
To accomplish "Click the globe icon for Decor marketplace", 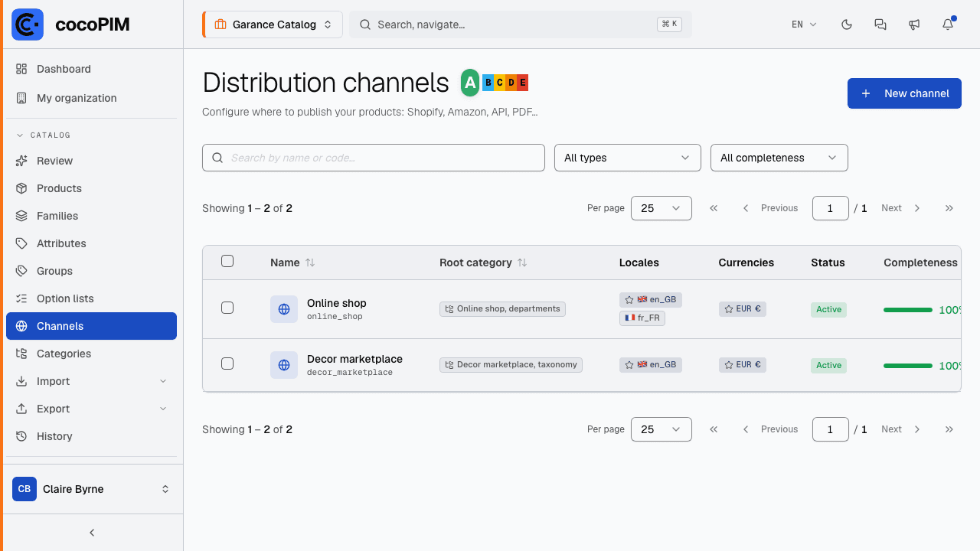I will pos(284,365).
